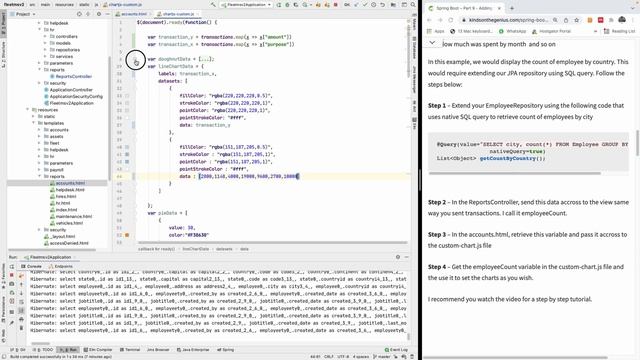Click the red Stop icon in IntelliJ main toolbar
Screen dimensions: 640x360
pos(336,4)
